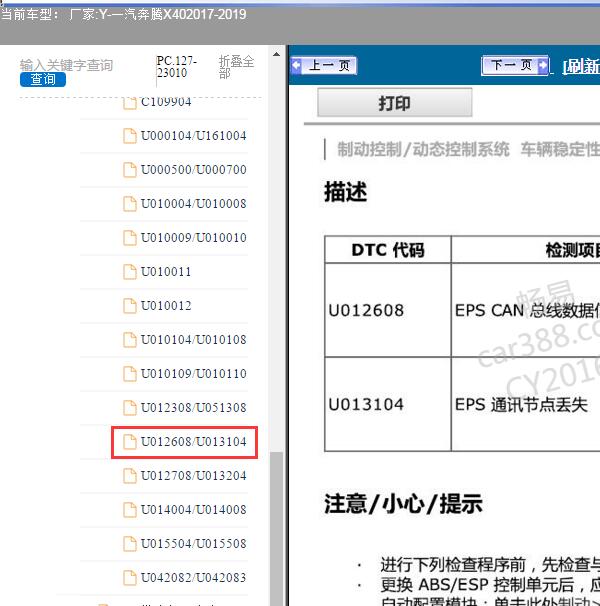Click document icon beside U000104/U161004
600x606 pixels.
click(x=130, y=136)
